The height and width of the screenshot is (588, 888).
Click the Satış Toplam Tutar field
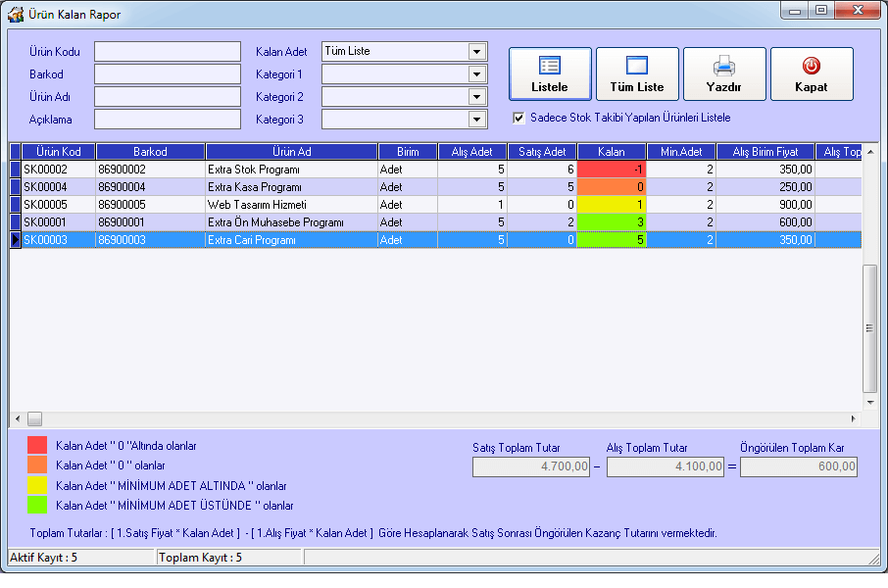(x=531, y=466)
